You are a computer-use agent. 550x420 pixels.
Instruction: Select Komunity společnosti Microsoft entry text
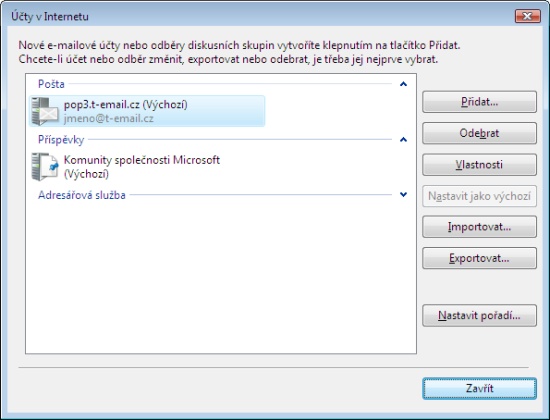tap(142, 167)
